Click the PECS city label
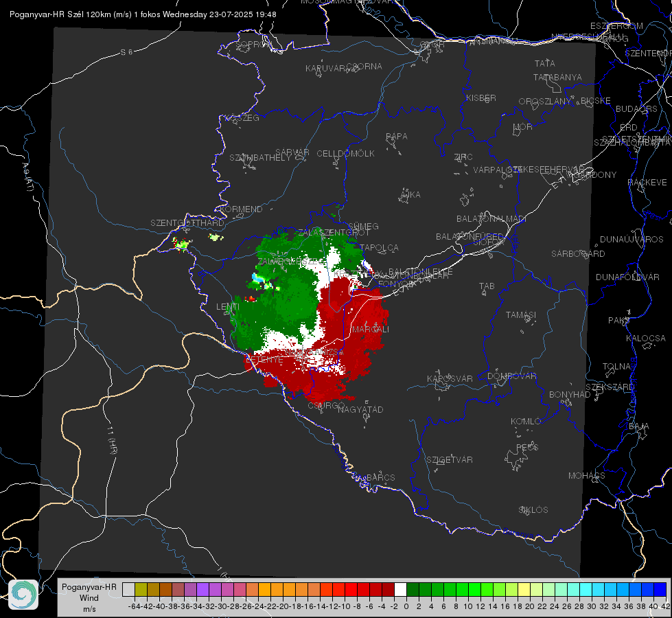 526,447
